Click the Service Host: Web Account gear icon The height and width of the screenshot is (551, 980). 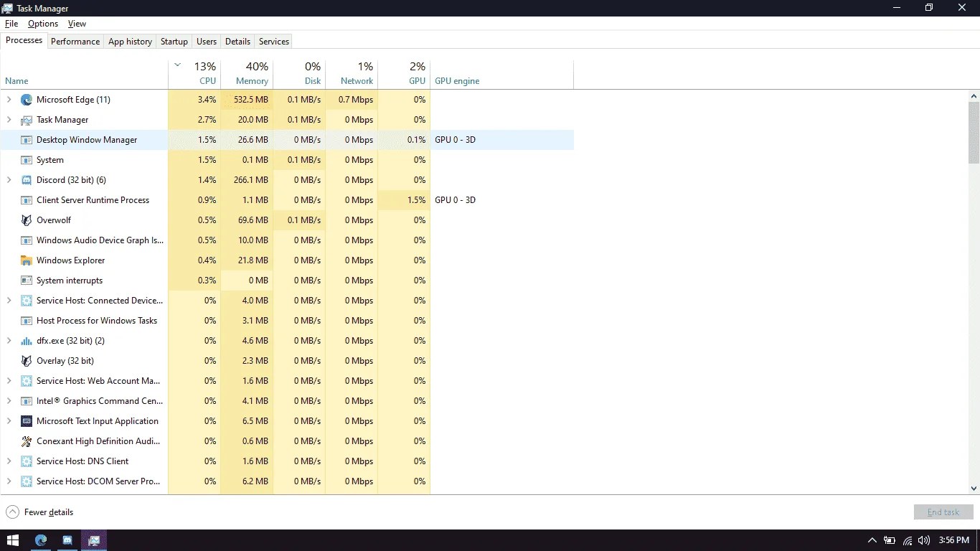(x=27, y=381)
